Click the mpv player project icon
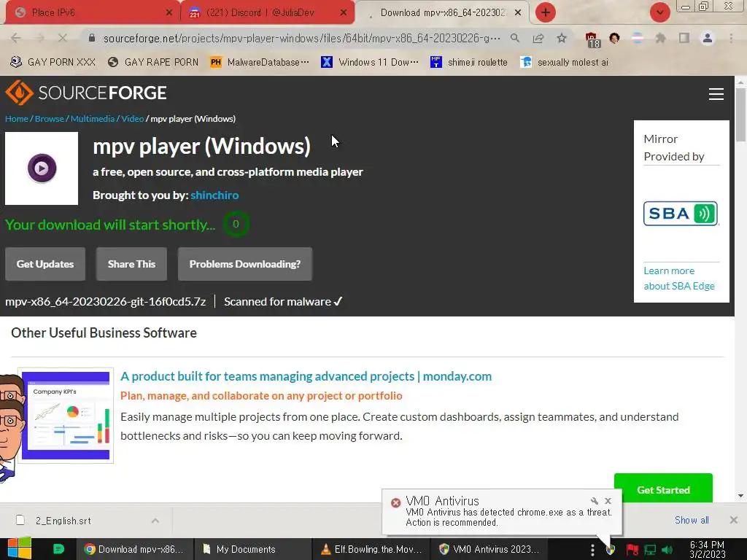Screen dimensions: 747x560 pos(42,168)
